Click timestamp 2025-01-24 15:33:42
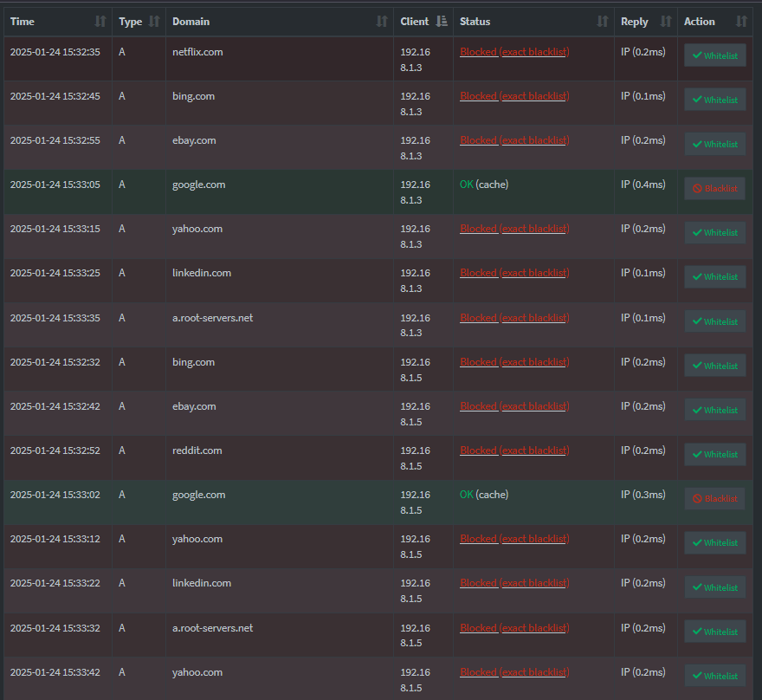The image size is (762, 700). click(x=55, y=671)
